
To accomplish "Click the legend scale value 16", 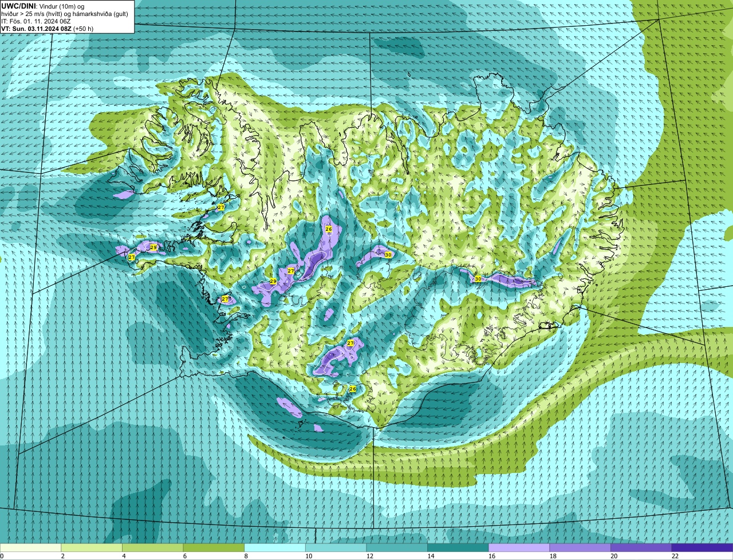I will pos(492,556).
